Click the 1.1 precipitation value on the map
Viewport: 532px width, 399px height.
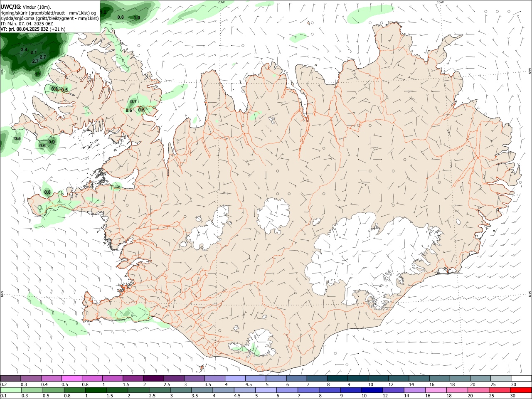click(38, 74)
